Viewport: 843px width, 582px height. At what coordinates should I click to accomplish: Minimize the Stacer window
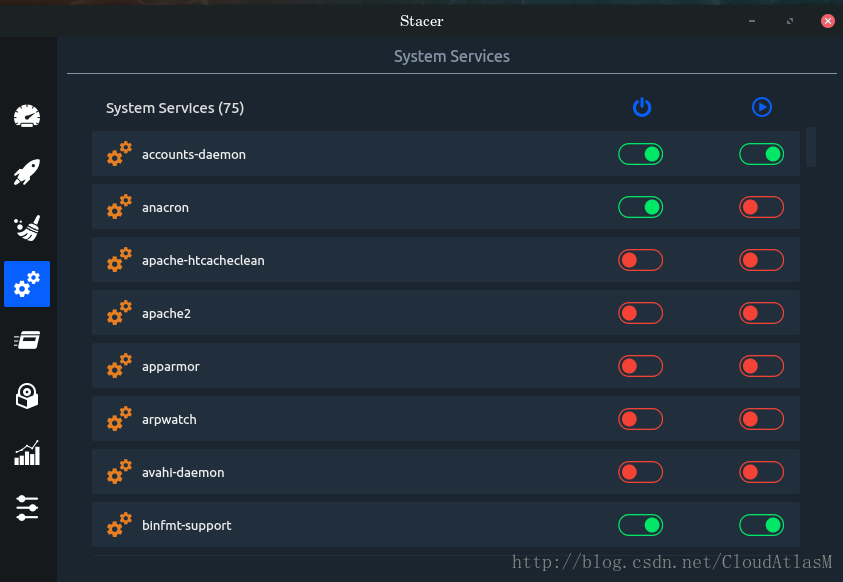tap(752, 21)
